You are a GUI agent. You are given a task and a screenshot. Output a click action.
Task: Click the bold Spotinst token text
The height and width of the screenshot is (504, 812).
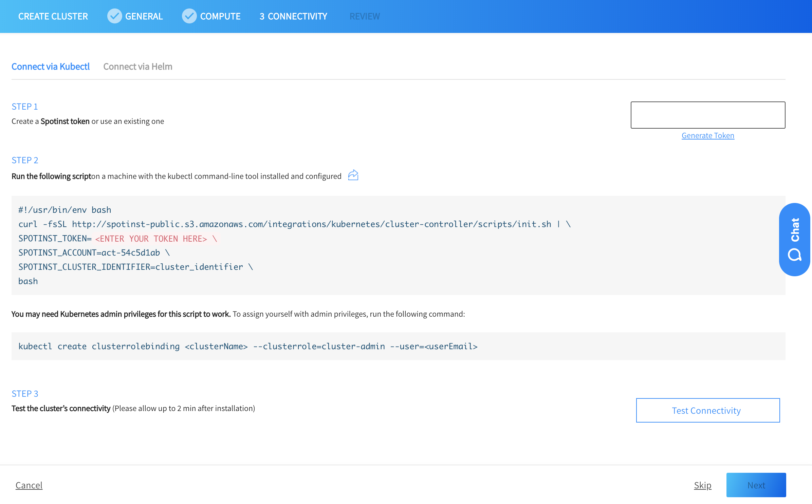pyautogui.click(x=65, y=121)
